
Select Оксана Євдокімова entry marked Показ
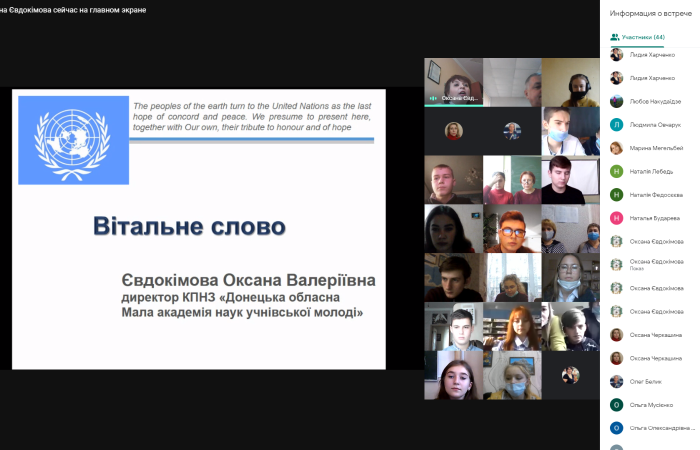(656, 264)
